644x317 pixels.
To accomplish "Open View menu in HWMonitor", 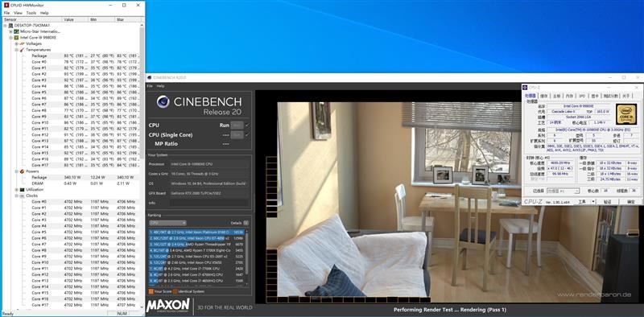I will (18, 13).
